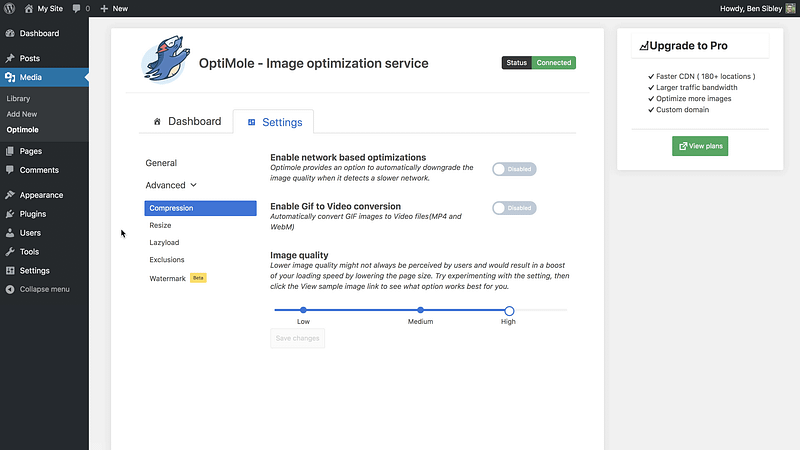Set image quality slider to Medium

point(420,310)
